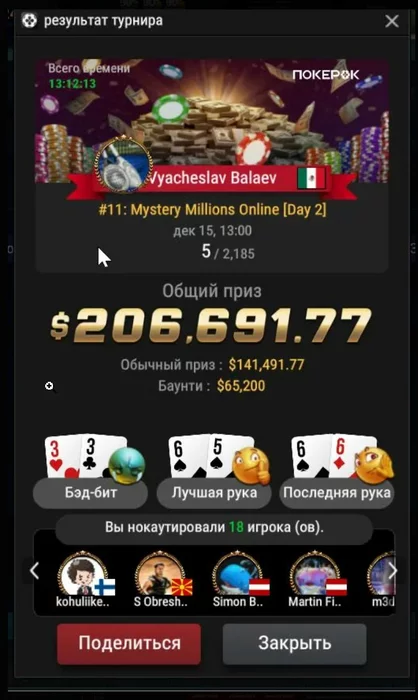
Task: Select the partially visible m3d player avatar
Action: (x=382, y=575)
